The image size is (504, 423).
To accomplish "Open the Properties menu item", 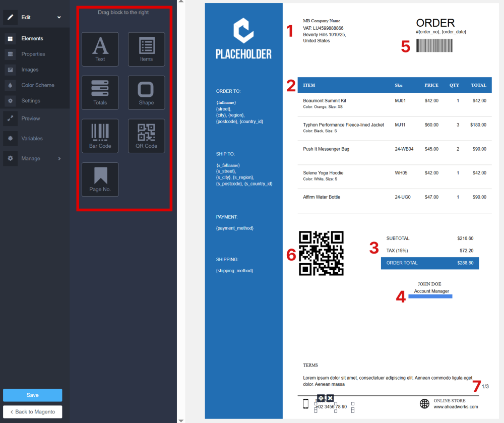I will (33, 54).
